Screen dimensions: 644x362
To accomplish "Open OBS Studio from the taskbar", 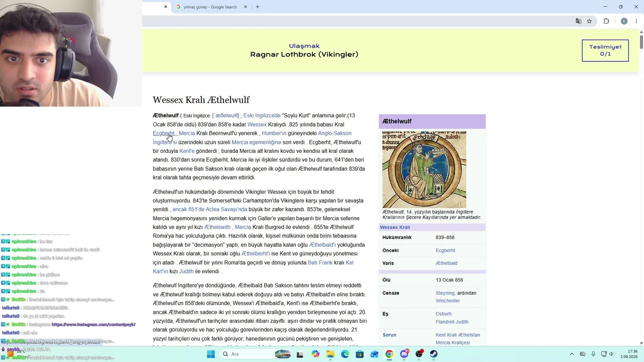I will (419, 354).
